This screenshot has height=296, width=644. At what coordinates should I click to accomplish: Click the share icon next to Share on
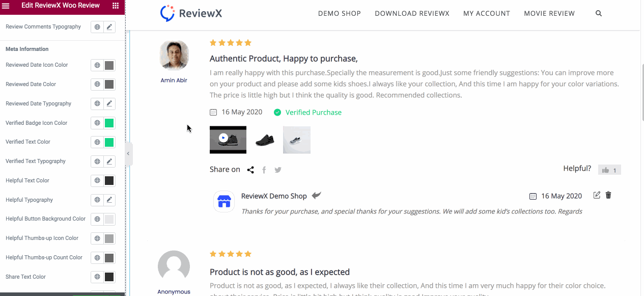[x=250, y=169]
